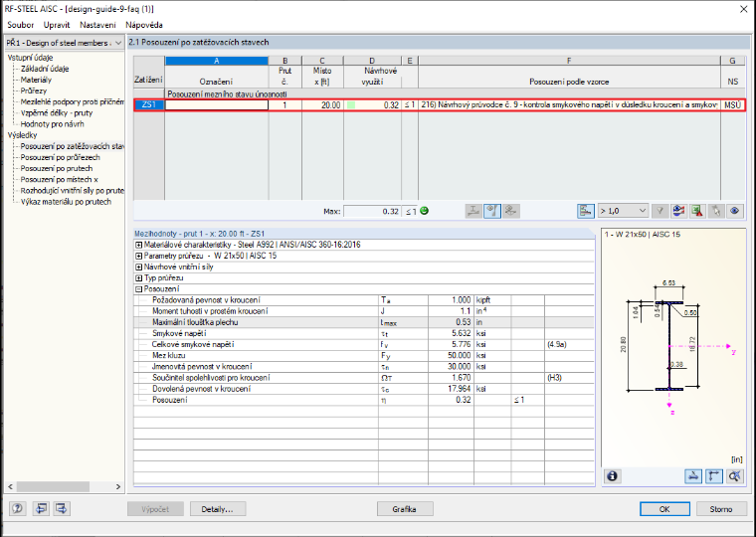This screenshot has width=756, height=537.
Task: Toggle principal axes display icon
Action: pyautogui.click(x=714, y=476)
